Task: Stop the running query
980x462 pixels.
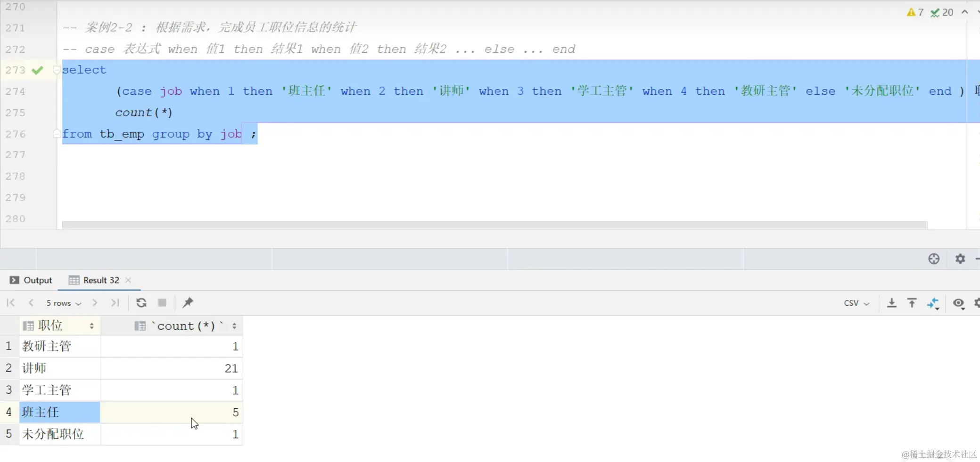Action: pyautogui.click(x=162, y=303)
